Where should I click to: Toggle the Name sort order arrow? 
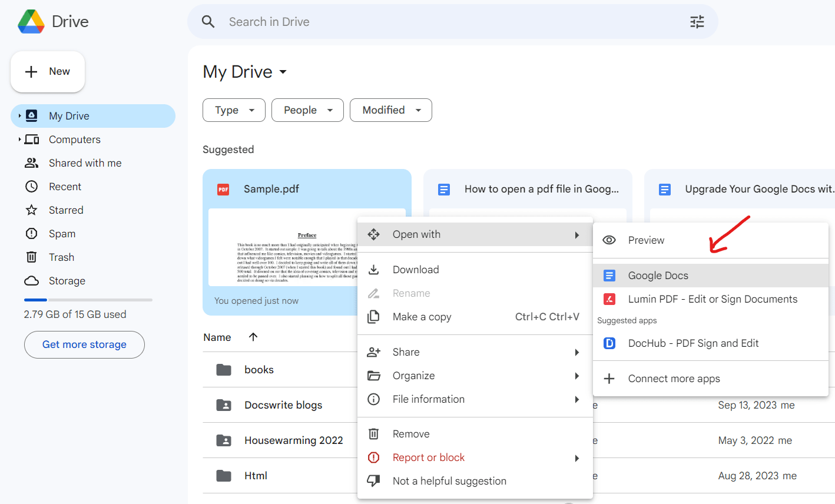click(x=253, y=337)
